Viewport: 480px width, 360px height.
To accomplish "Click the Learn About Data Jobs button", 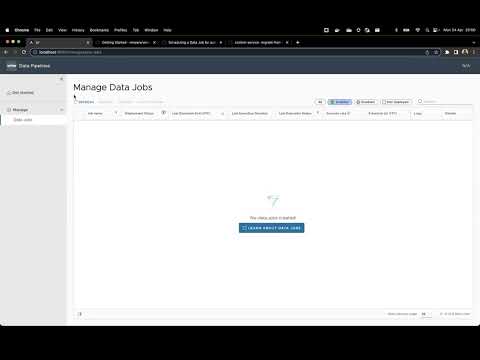I will [x=272, y=228].
